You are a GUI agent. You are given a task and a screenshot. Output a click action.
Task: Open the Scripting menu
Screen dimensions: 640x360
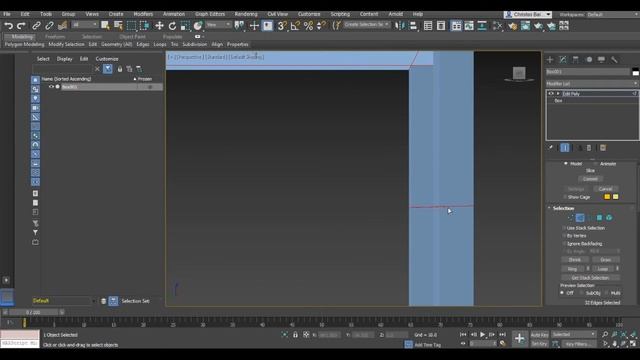(340, 14)
